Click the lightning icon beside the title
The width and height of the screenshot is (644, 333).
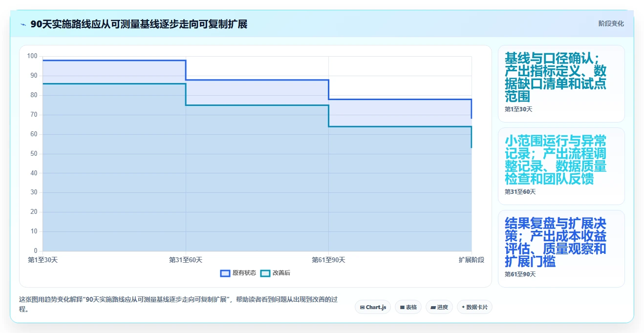[x=23, y=24]
